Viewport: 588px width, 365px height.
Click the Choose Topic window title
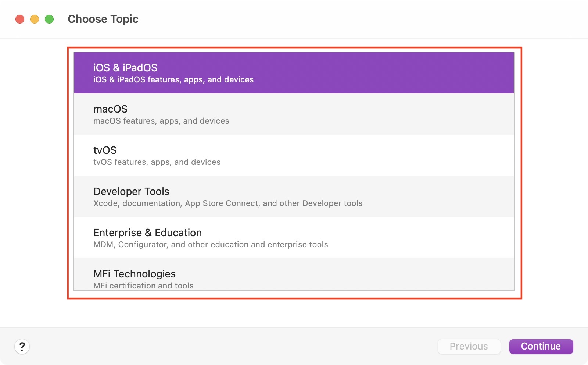(x=103, y=19)
